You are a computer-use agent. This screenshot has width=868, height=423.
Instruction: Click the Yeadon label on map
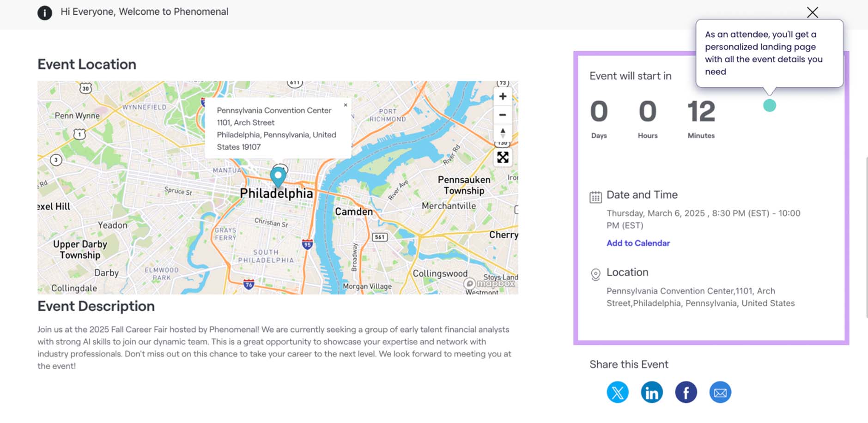click(112, 225)
